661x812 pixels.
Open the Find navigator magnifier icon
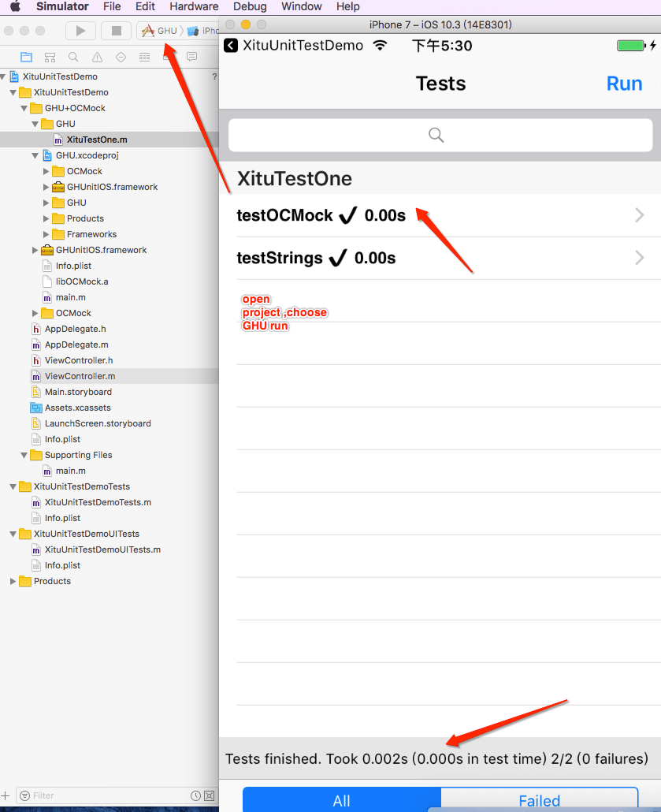click(73, 57)
